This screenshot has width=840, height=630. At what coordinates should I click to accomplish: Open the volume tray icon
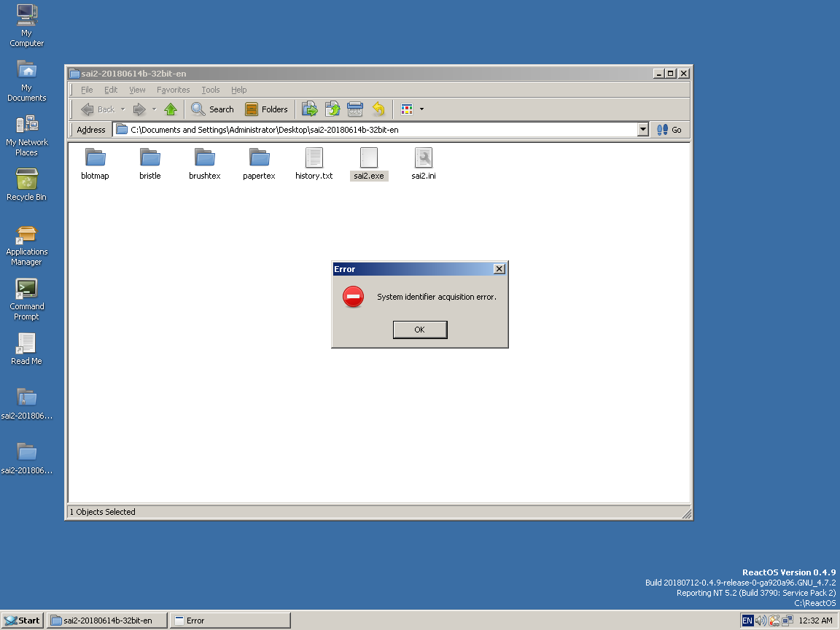761,621
